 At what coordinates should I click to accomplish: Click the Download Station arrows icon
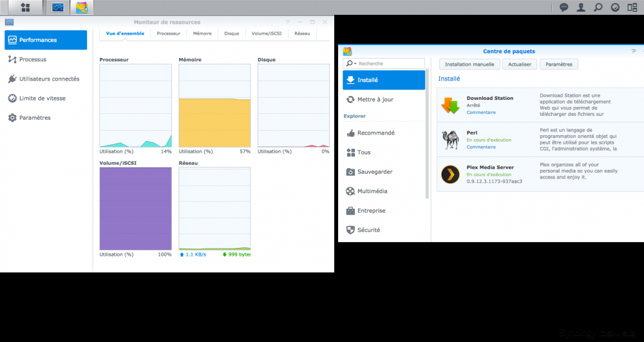(x=450, y=105)
